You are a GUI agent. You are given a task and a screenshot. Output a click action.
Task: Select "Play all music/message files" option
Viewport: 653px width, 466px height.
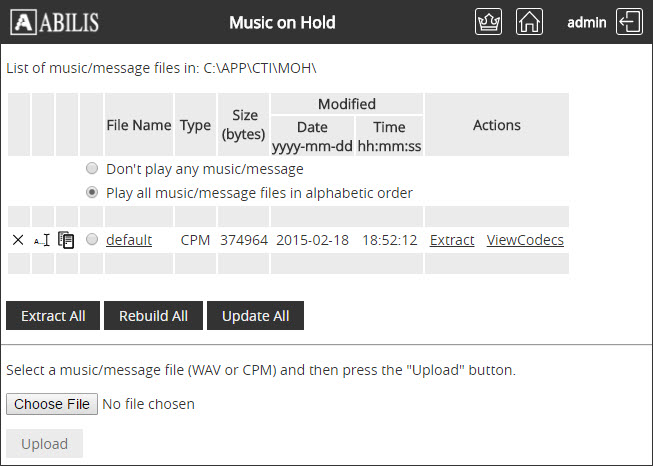pos(92,192)
